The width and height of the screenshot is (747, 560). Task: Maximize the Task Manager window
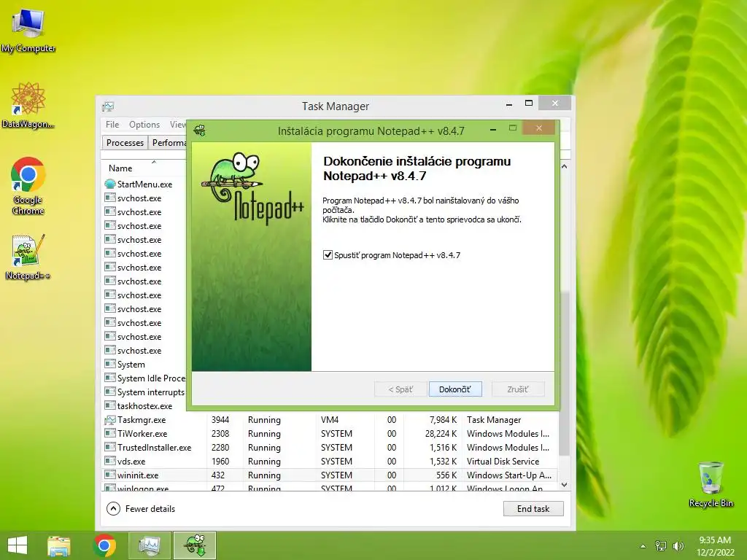(529, 104)
